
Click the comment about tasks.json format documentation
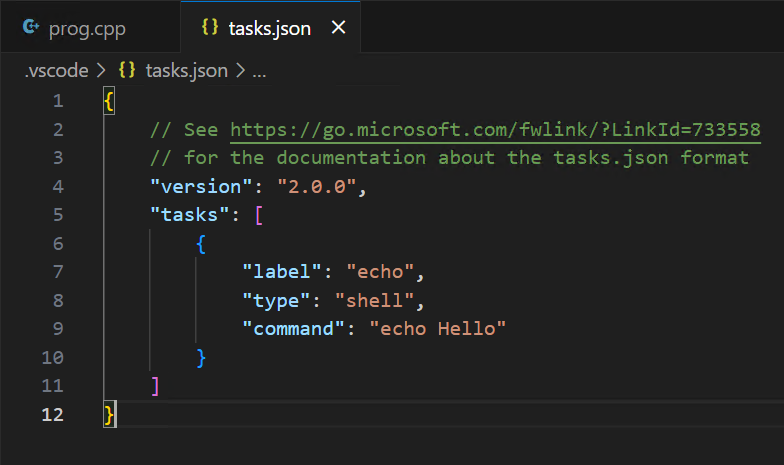coord(450,158)
